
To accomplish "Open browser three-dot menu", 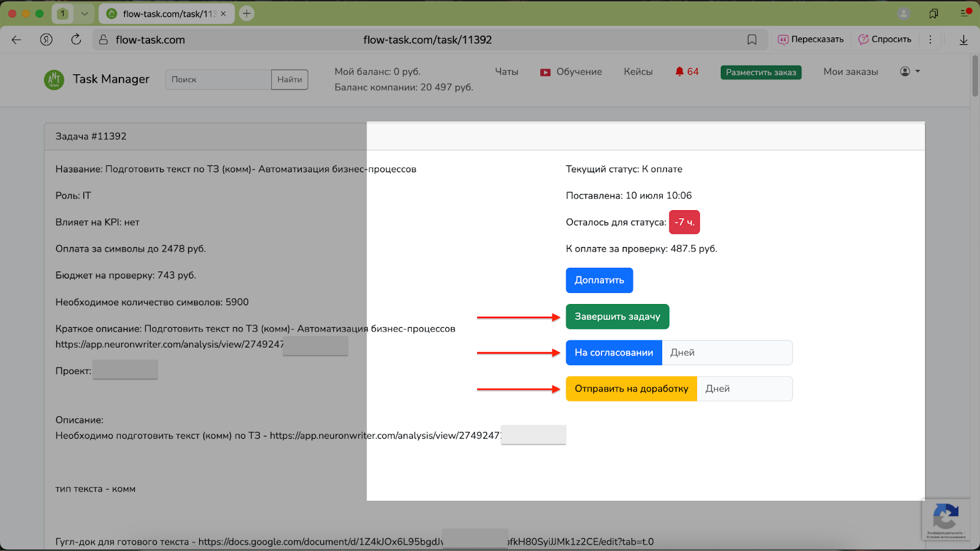I will coord(930,40).
